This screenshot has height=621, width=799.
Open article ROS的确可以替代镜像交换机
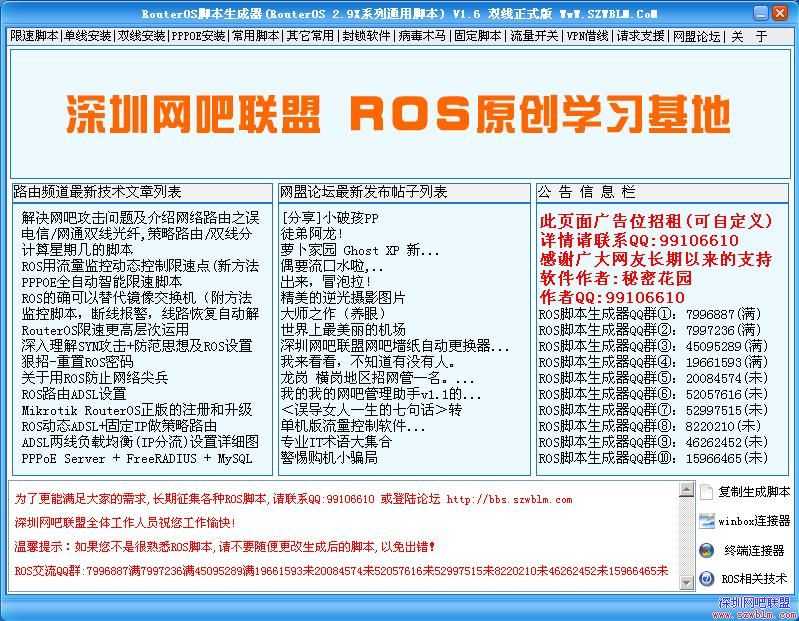(137, 298)
